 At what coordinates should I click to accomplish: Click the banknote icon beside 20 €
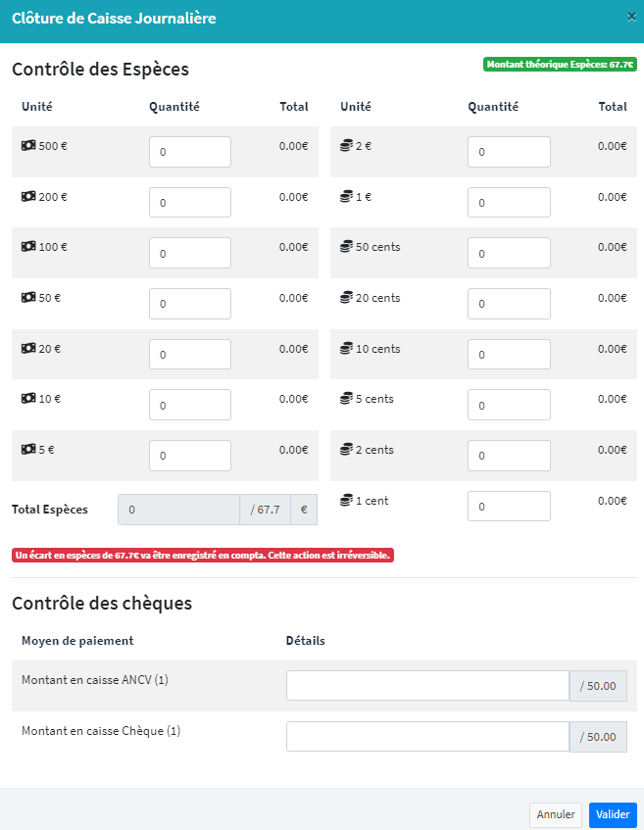coord(28,348)
